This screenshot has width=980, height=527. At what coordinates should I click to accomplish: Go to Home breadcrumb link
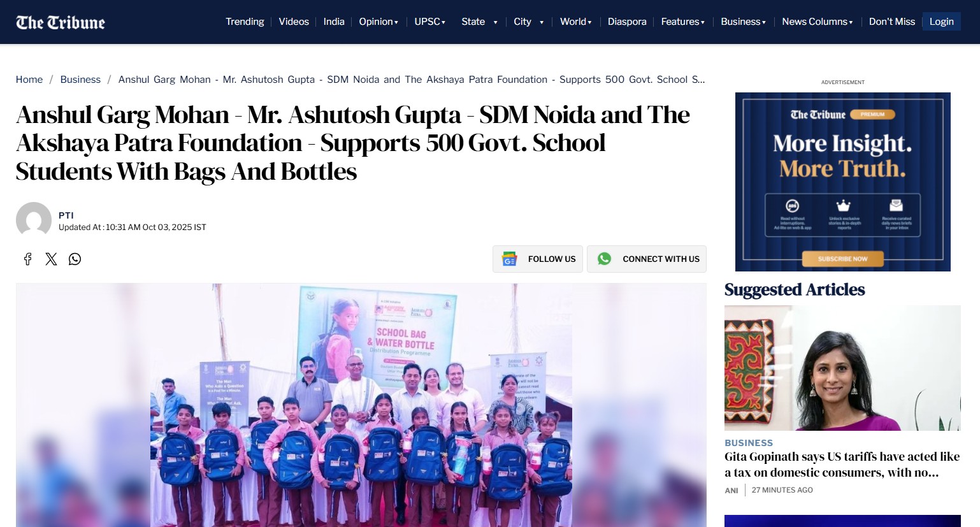pyautogui.click(x=29, y=80)
